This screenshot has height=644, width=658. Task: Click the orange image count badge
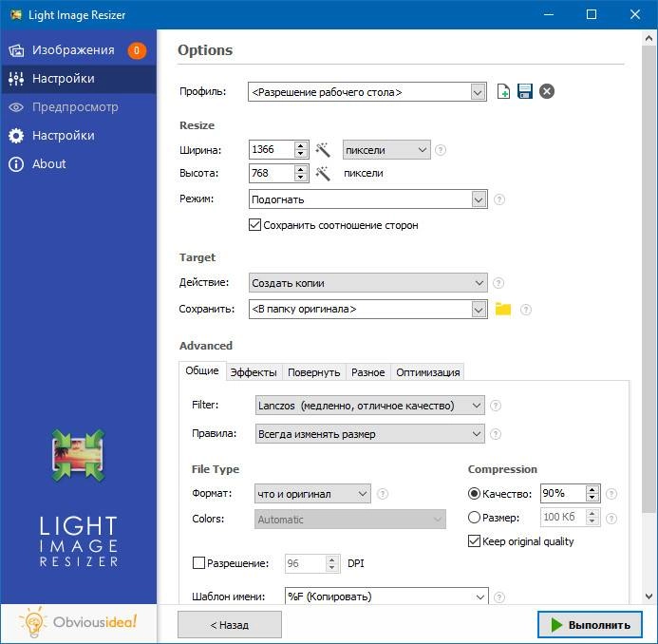[137, 50]
